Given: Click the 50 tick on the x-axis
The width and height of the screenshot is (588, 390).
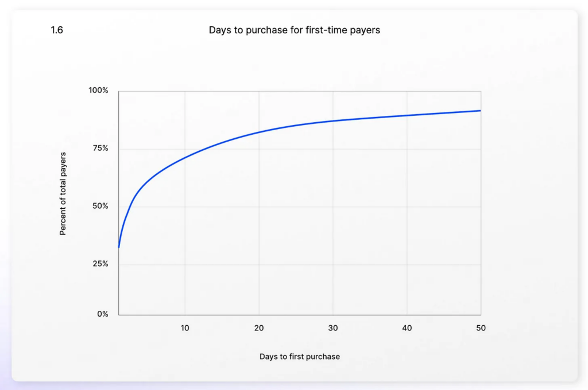Looking at the screenshot, I should pos(481,328).
